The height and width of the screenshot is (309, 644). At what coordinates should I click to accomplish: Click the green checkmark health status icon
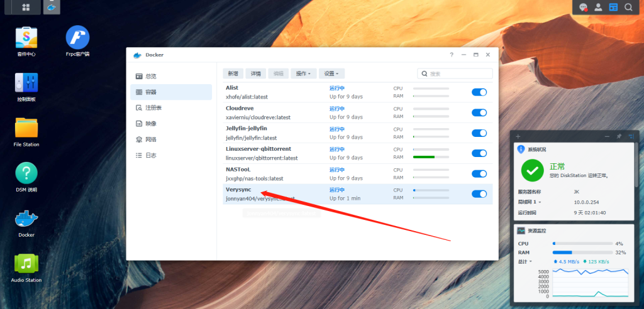point(532,170)
